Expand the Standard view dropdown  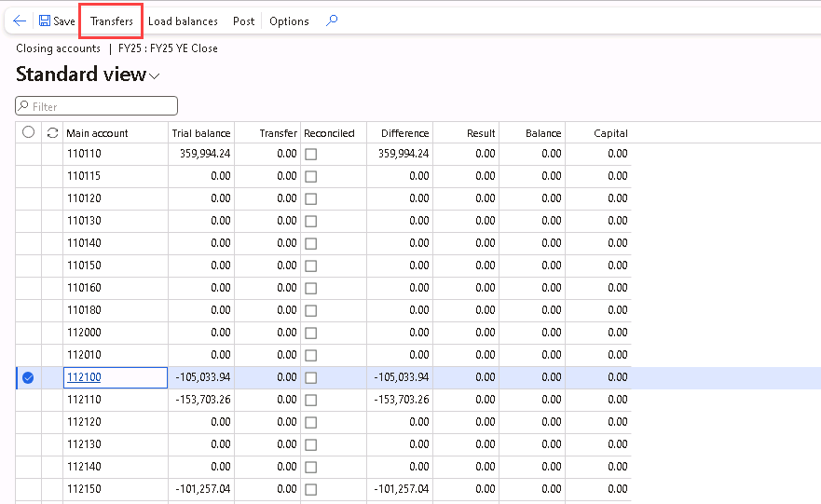pyautogui.click(x=155, y=75)
